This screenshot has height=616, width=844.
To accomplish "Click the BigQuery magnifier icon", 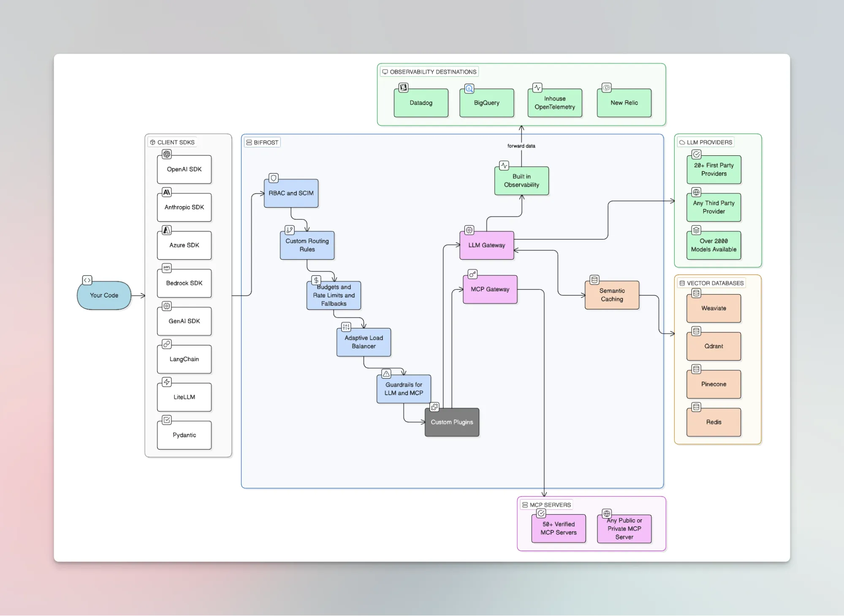I will point(469,89).
